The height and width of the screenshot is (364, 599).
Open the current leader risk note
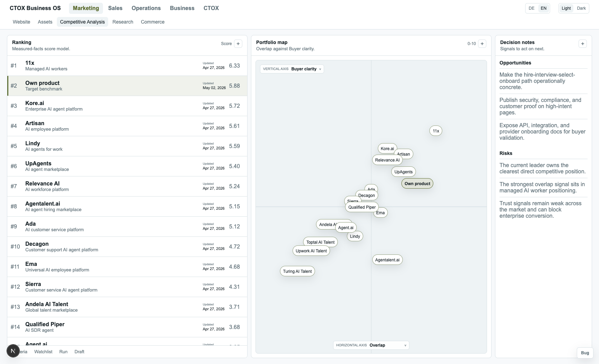(544, 168)
